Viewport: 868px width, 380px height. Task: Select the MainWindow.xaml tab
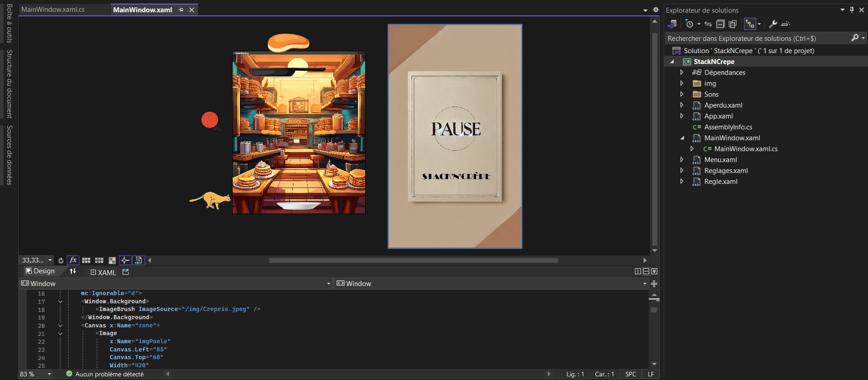pos(143,10)
